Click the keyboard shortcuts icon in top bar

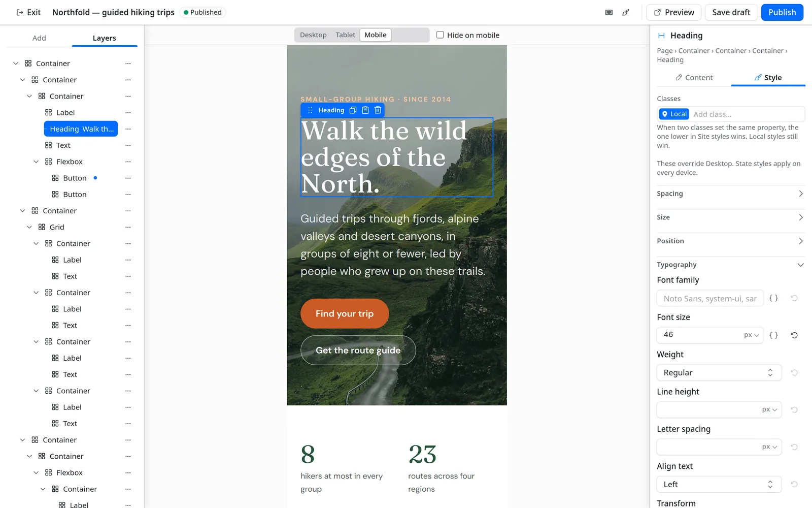[x=609, y=12]
